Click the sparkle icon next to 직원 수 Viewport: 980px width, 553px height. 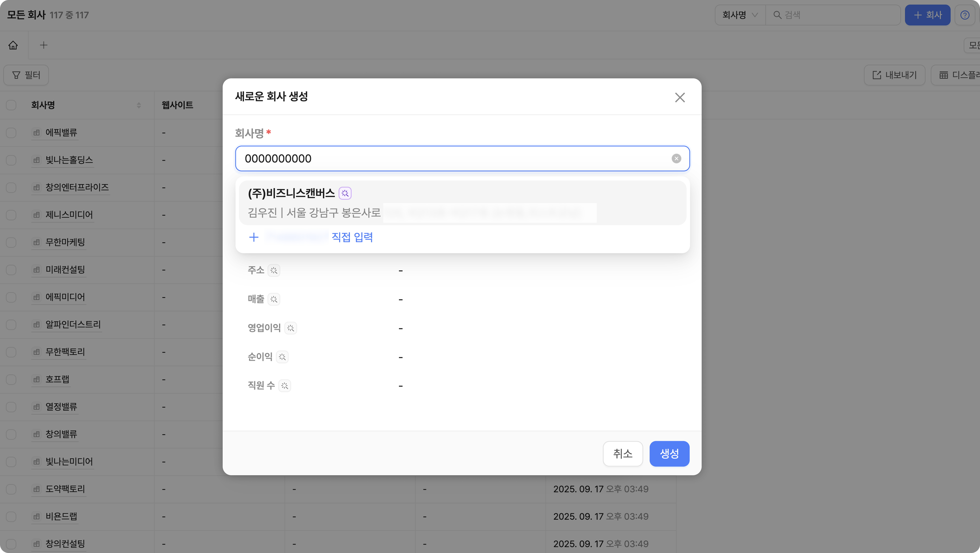pos(285,386)
